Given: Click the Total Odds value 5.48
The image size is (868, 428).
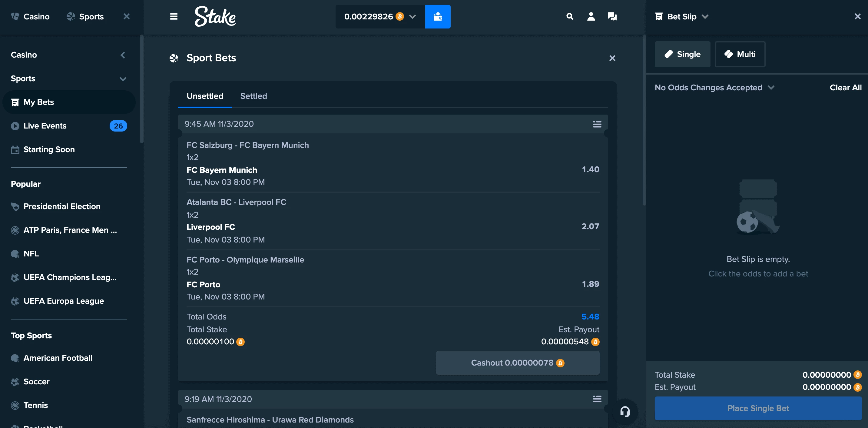Looking at the screenshot, I should 590,317.
